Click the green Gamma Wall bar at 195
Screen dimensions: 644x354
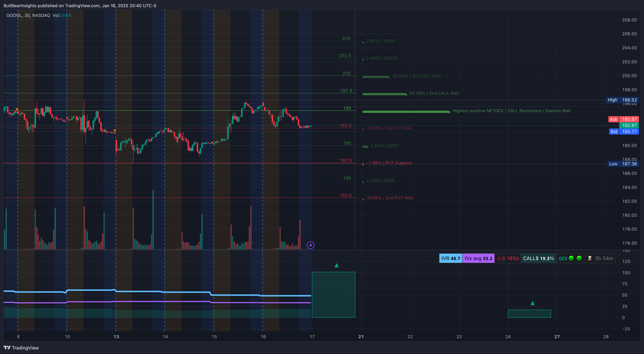pyautogui.click(x=406, y=112)
